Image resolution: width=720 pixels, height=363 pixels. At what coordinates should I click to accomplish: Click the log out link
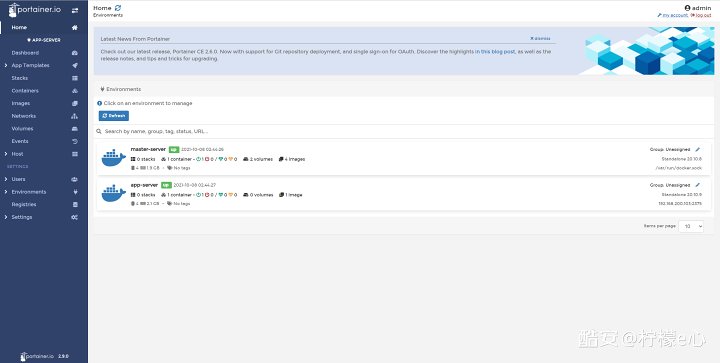[701, 15]
